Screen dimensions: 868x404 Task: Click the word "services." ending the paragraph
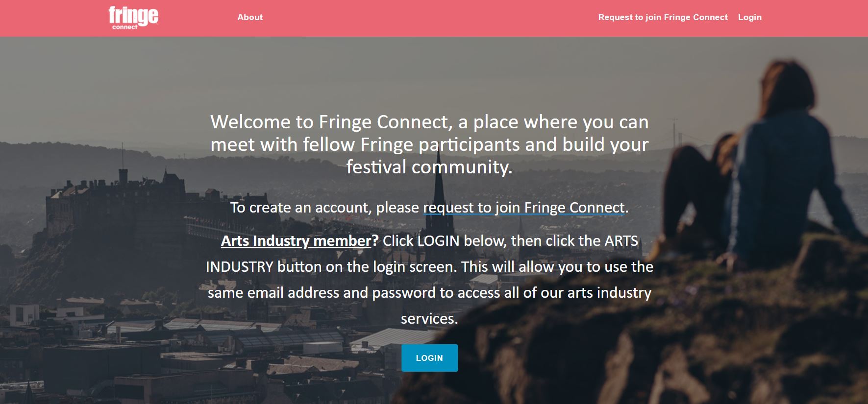click(x=429, y=319)
